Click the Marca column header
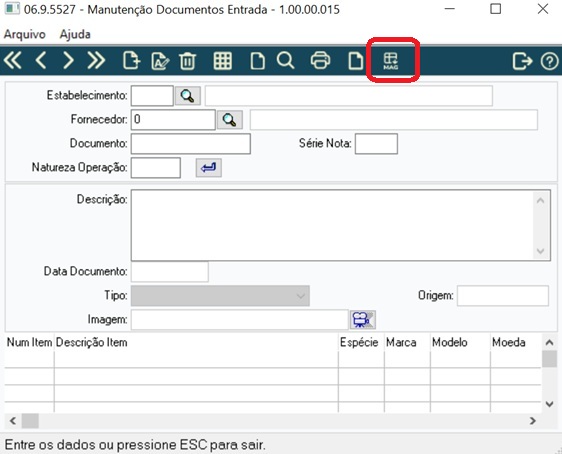 407,343
